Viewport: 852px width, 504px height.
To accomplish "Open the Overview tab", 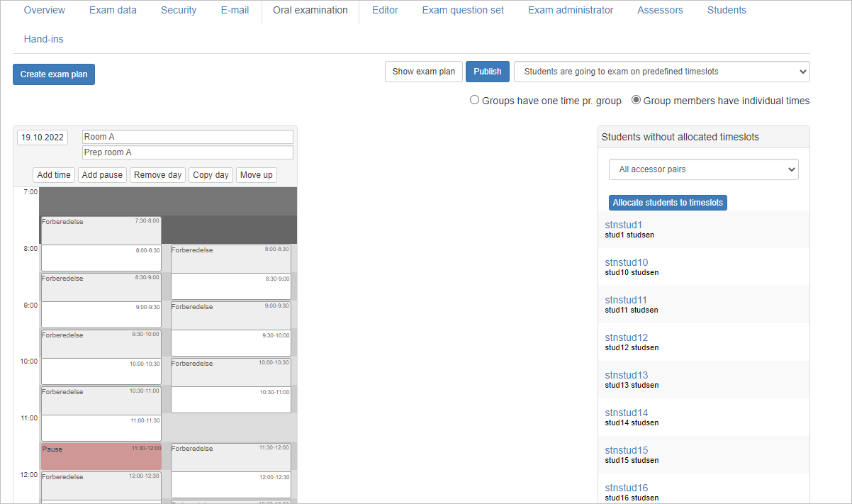I will pos(45,10).
